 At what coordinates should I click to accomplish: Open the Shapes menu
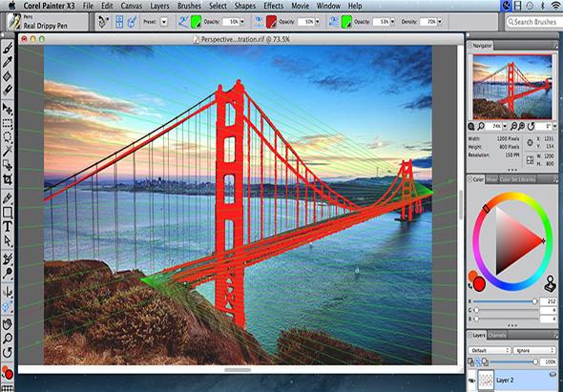pyautogui.click(x=244, y=6)
